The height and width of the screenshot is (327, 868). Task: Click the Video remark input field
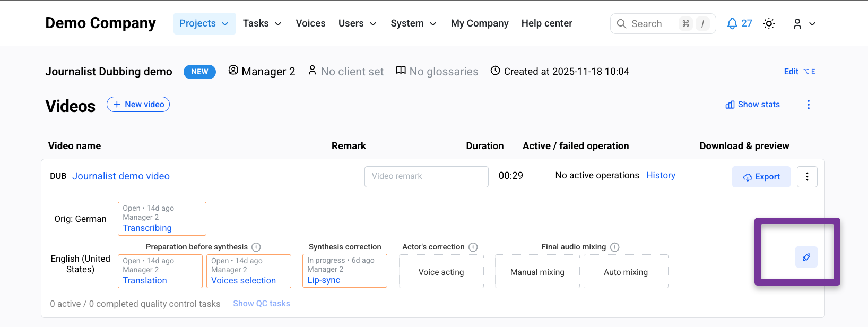426,176
